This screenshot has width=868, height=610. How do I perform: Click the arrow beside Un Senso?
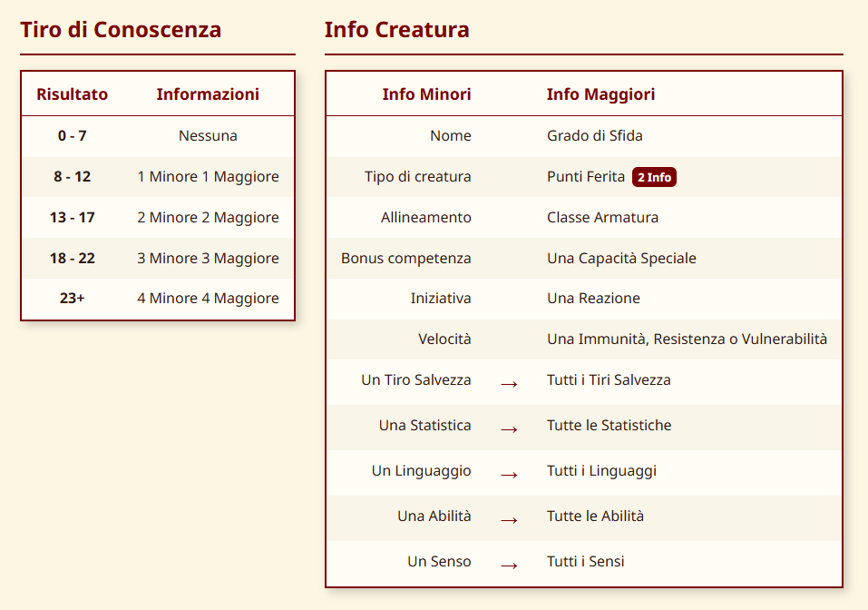pyautogui.click(x=509, y=566)
